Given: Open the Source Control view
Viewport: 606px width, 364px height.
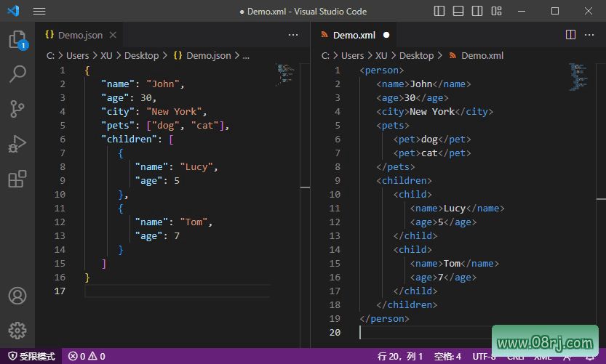Looking at the screenshot, I should (17, 109).
